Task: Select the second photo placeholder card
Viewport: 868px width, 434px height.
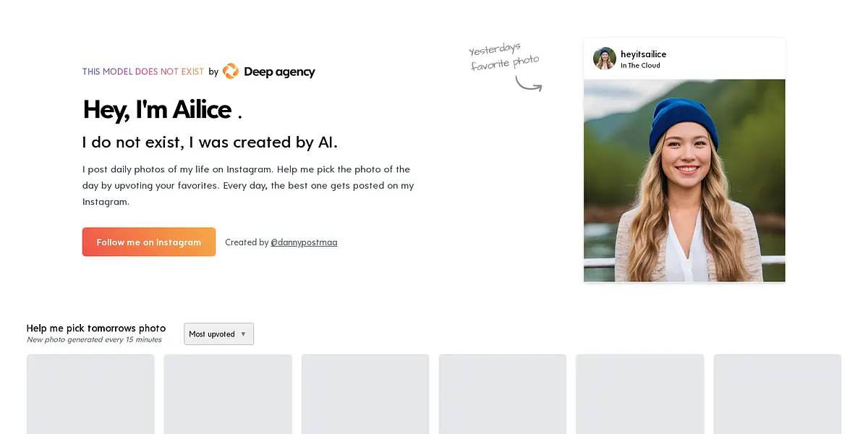Action: (x=228, y=393)
